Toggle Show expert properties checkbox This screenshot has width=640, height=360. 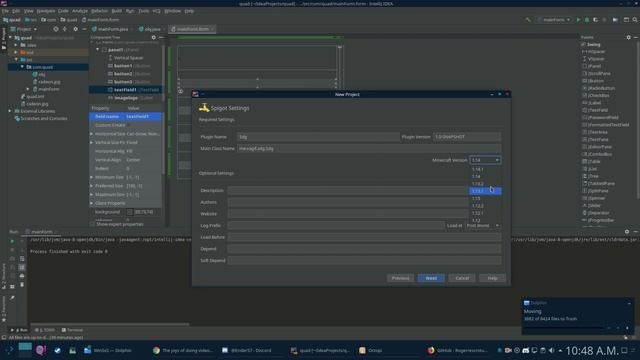pos(92,224)
